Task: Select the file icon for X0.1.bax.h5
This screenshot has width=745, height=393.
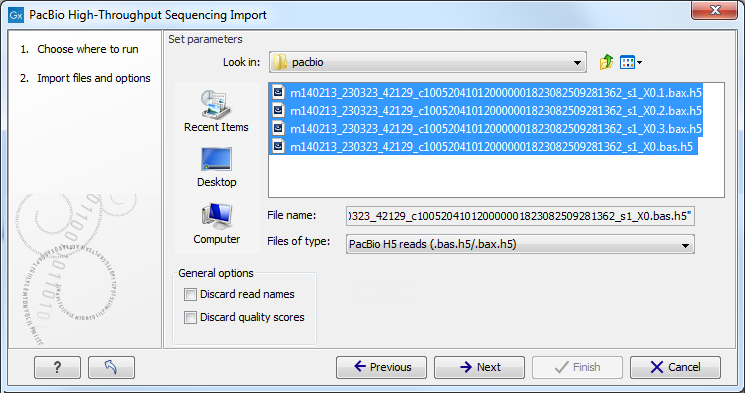Action: point(278,92)
